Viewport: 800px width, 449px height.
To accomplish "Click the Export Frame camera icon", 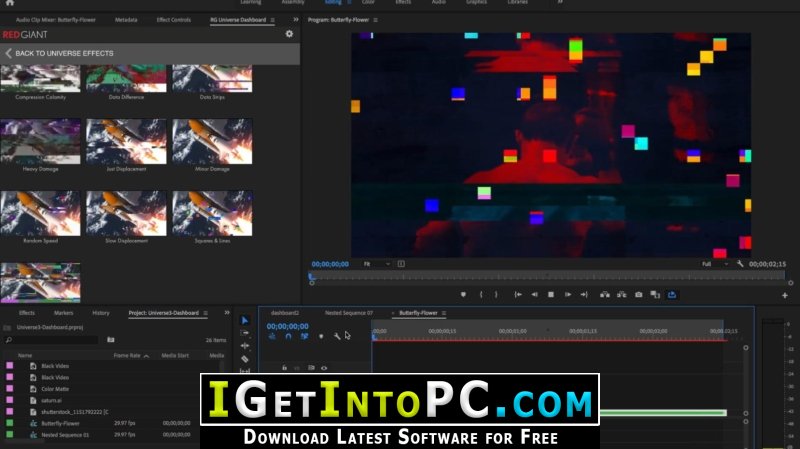I will (x=638, y=294).
